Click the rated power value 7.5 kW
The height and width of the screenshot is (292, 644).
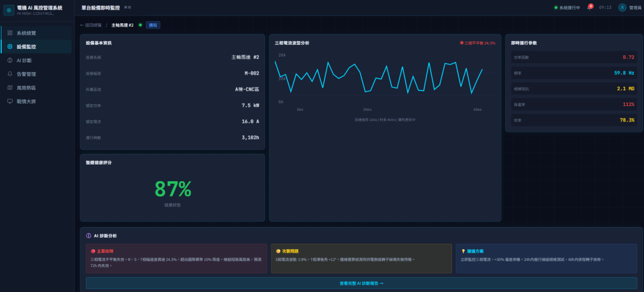[x=250, y=105]
